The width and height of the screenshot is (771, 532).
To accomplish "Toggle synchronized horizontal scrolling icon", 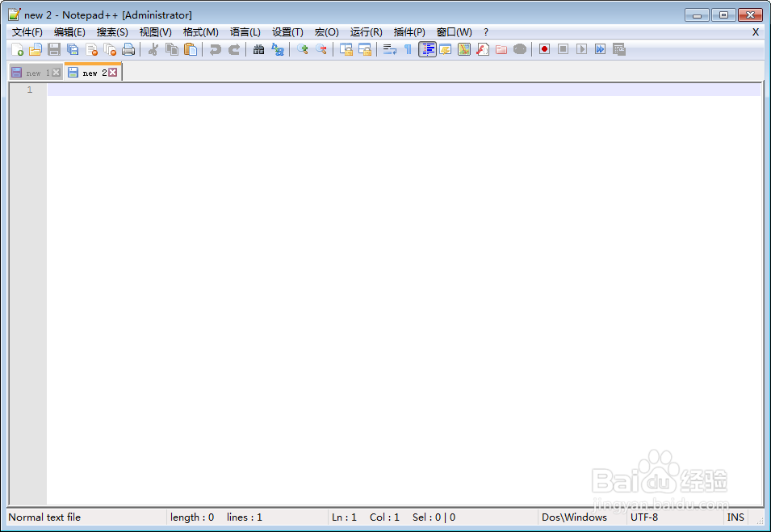I will (365, 49).
